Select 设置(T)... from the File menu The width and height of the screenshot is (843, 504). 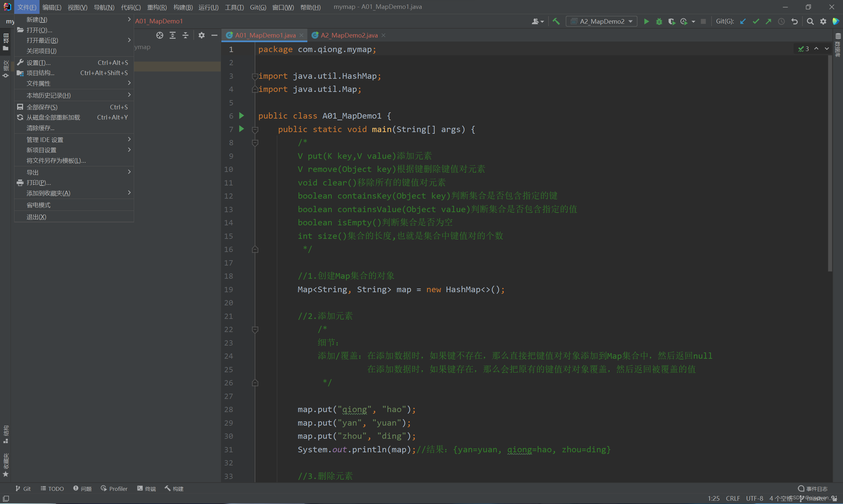pos(39,63)
